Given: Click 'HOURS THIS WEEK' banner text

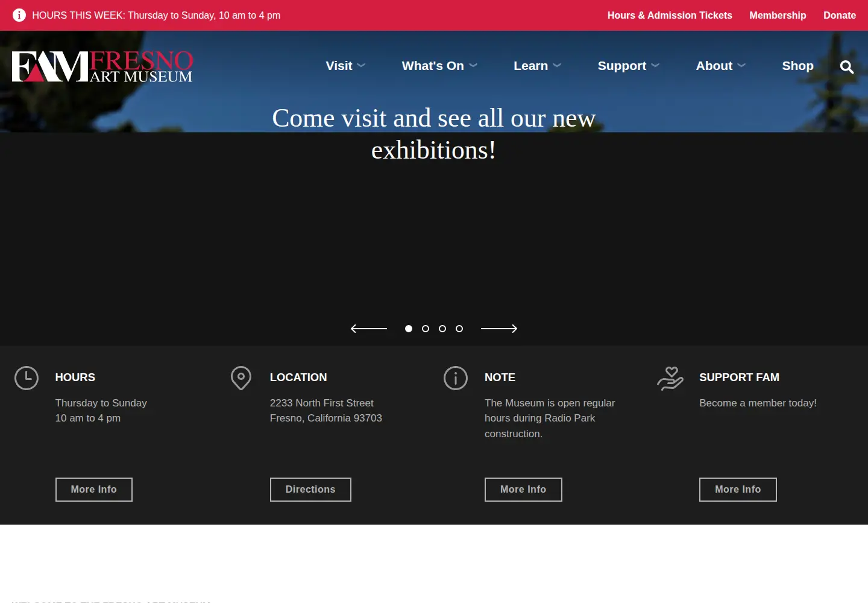Looking at the screenshot, I should tap(156, 15).
